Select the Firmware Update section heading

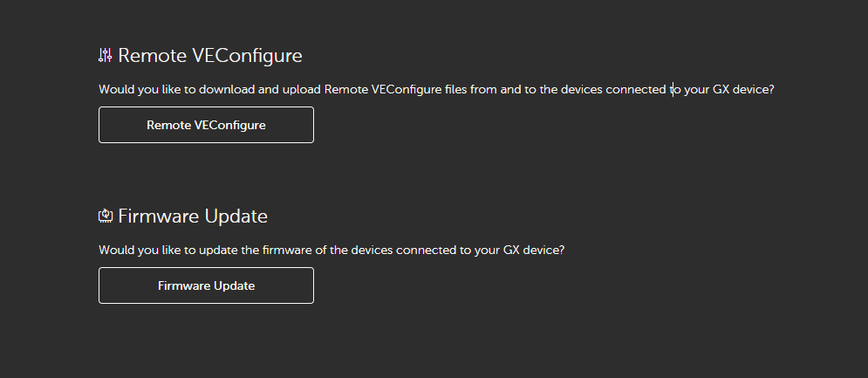click(193, 216)
